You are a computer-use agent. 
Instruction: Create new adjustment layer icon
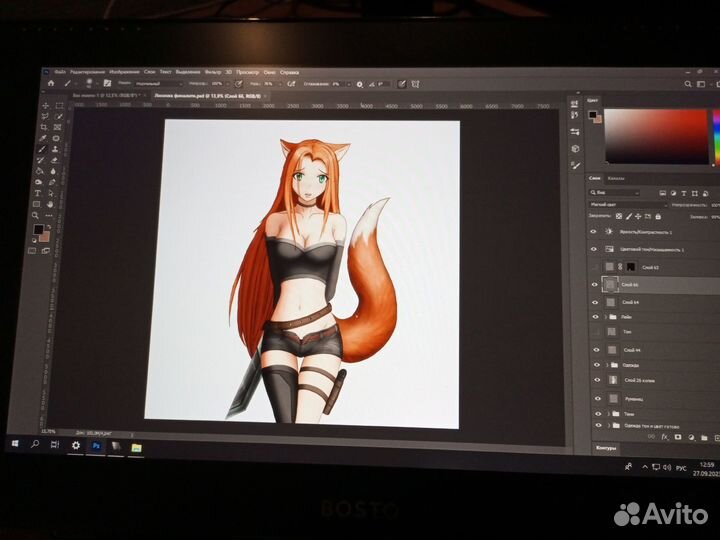[692, 438]
